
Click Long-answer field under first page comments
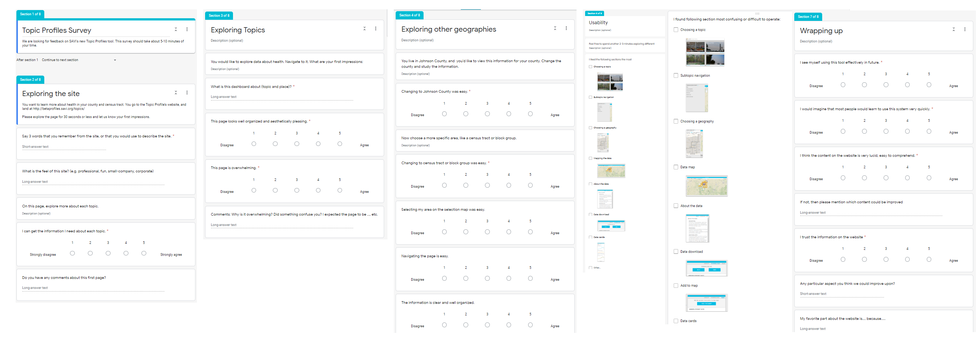(93, 288)
